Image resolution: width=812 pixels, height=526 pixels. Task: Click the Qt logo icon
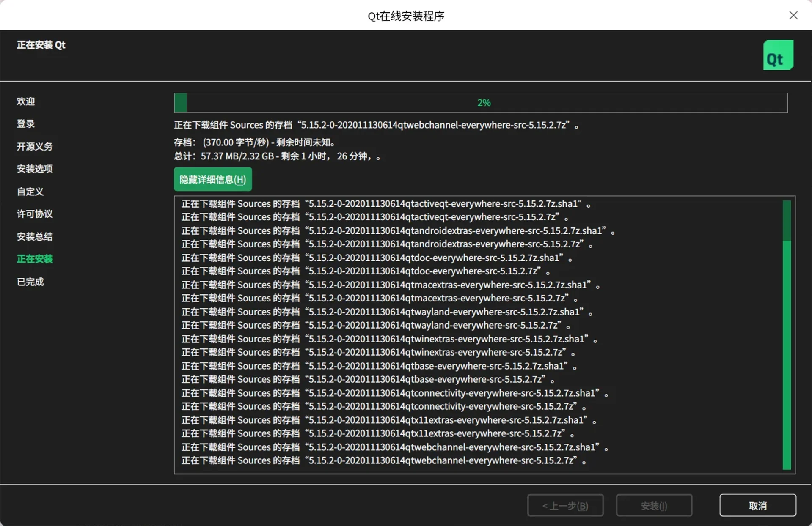778,55
